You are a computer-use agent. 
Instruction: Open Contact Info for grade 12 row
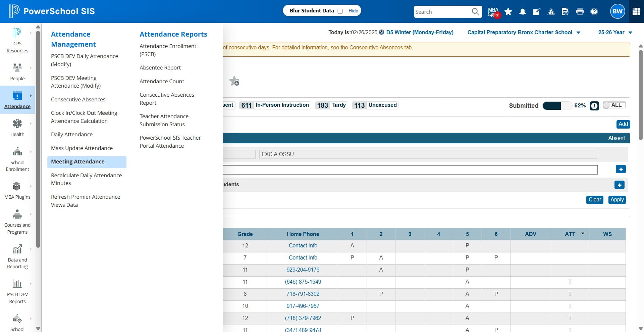tap(303, 245)
